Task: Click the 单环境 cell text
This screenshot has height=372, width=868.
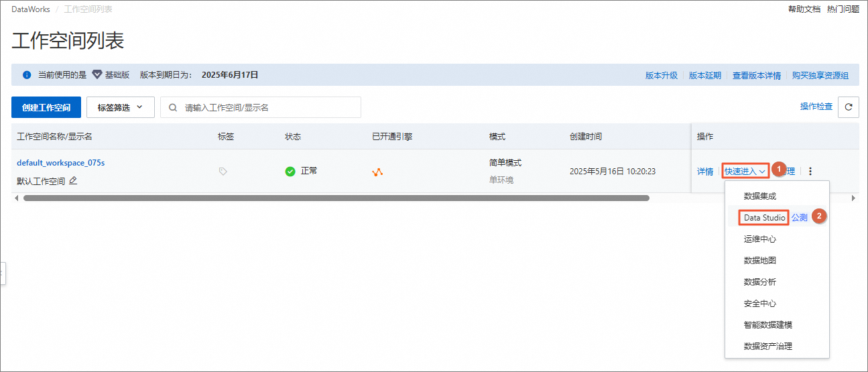Action: pos(501,180)
